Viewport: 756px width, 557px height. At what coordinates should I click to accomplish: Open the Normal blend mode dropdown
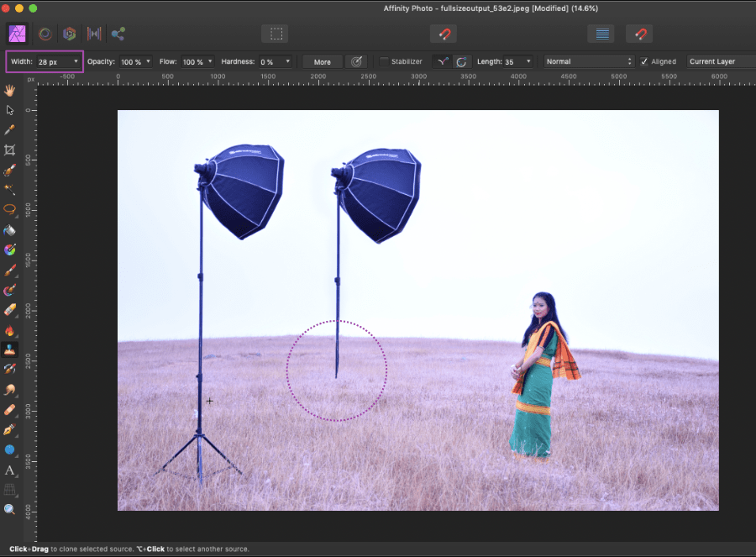click(x=589, y=61)
